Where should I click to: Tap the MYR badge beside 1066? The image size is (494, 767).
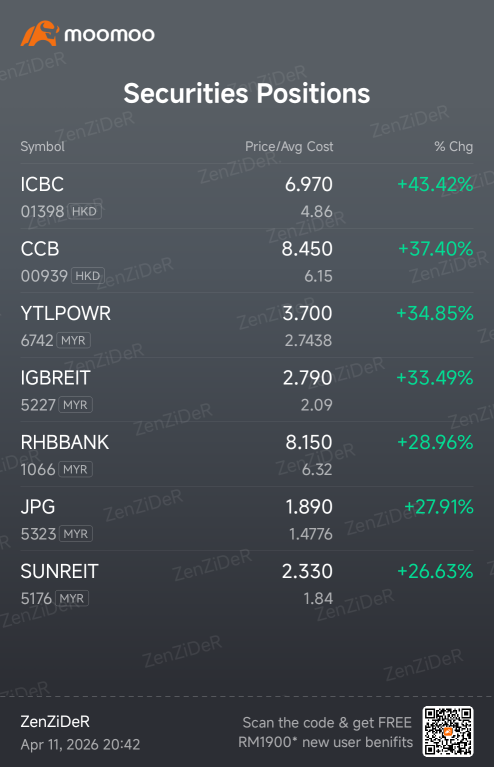[75, 470]
